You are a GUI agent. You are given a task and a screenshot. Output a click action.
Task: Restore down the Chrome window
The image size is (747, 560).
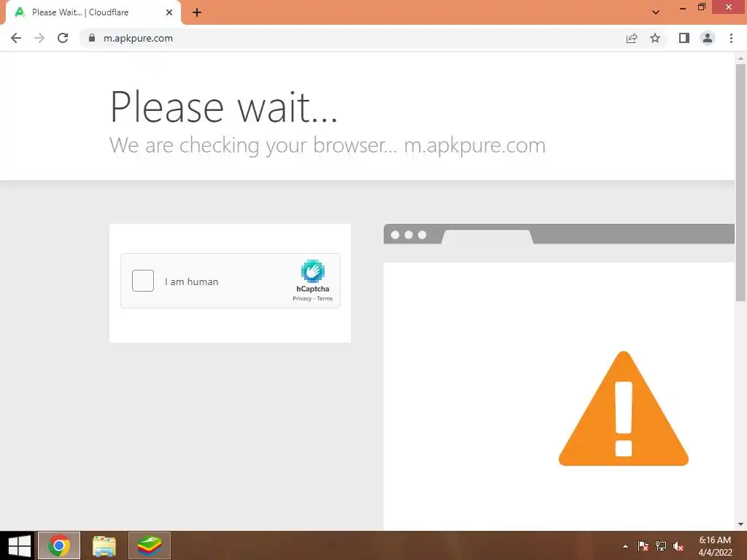coord(701,7)
